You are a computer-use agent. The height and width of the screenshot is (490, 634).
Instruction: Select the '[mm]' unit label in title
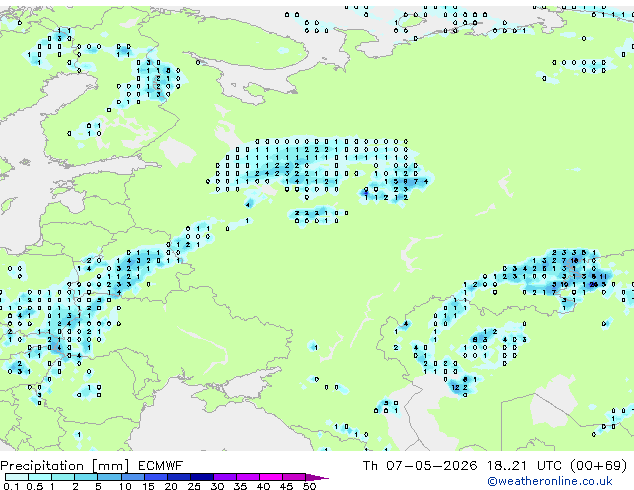coord(110,466)
